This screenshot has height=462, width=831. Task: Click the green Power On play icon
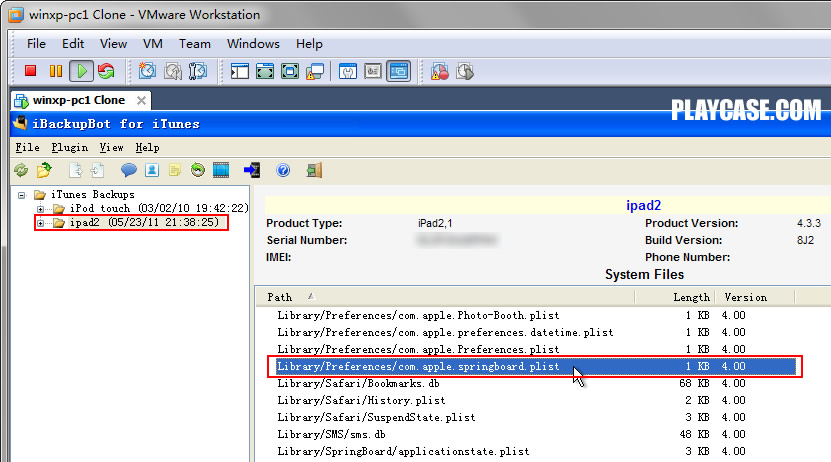tap(81, 71)
